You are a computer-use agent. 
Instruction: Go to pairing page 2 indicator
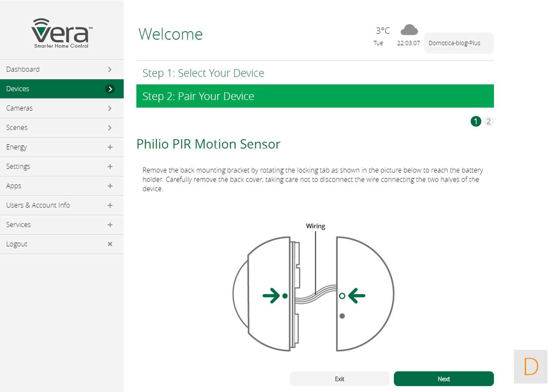(488, 121)
